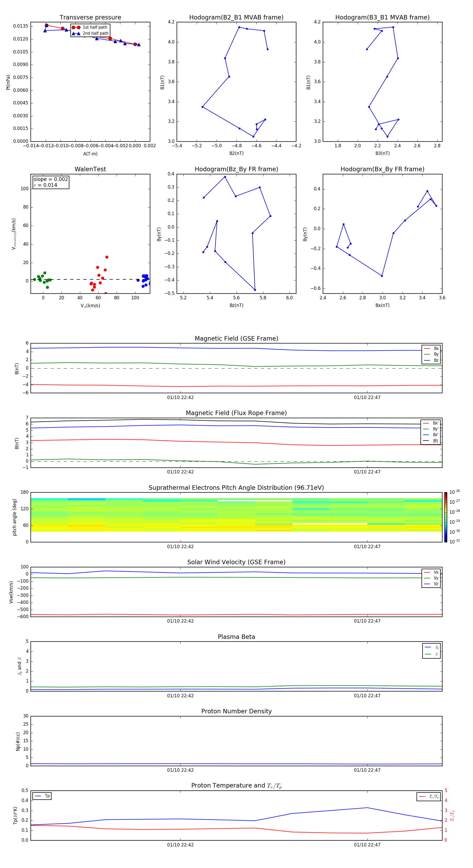The height and width of the screenshot is (868, 473).
Task: Select the Suprathermal Electrons Pitch Angle Distribution title
Action: [x=236, y=488]
